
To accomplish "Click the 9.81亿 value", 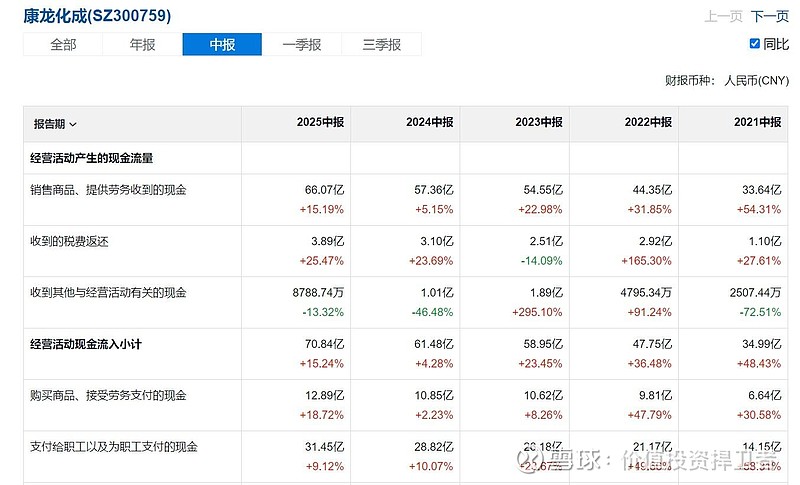I will [655, 395].
